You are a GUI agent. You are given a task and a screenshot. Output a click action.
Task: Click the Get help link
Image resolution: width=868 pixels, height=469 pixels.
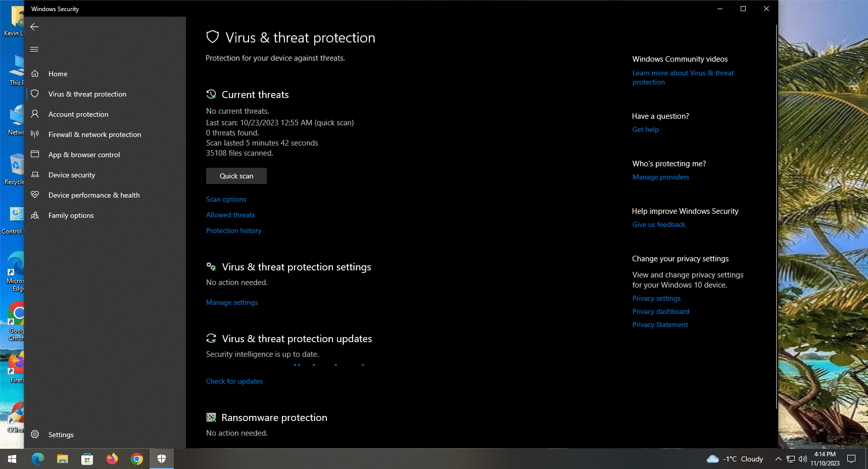(x=646, y=129)
